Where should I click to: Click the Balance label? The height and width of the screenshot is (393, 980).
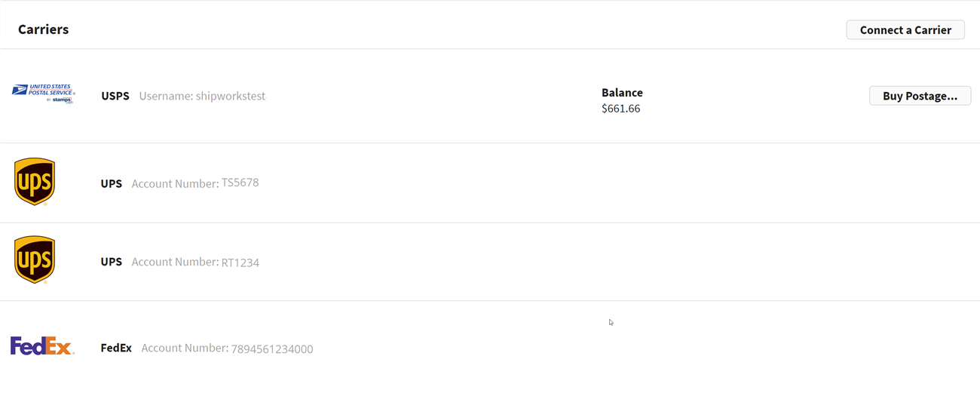point(622,93)
